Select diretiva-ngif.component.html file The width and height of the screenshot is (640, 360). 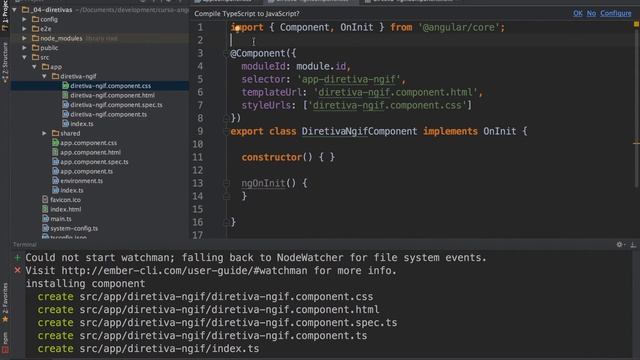tap(112, 95)
